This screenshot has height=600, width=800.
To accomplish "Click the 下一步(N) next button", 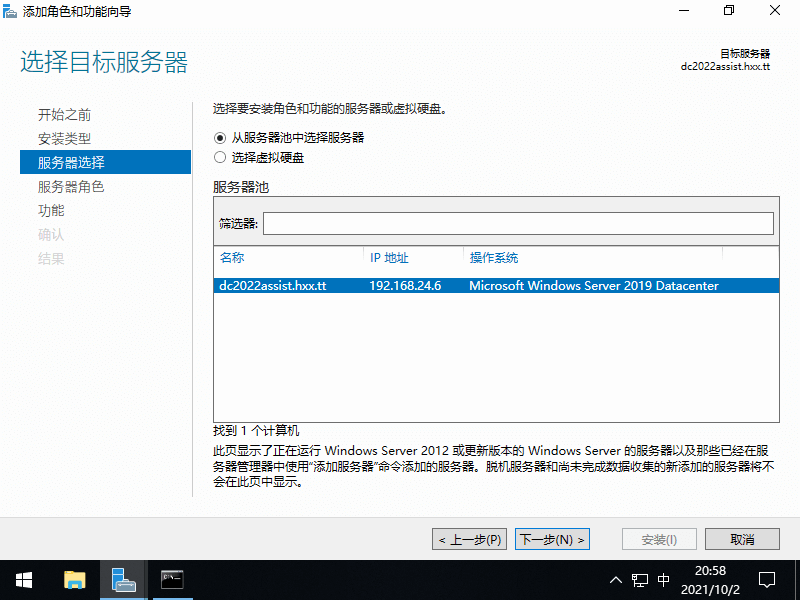I will 553,539.
